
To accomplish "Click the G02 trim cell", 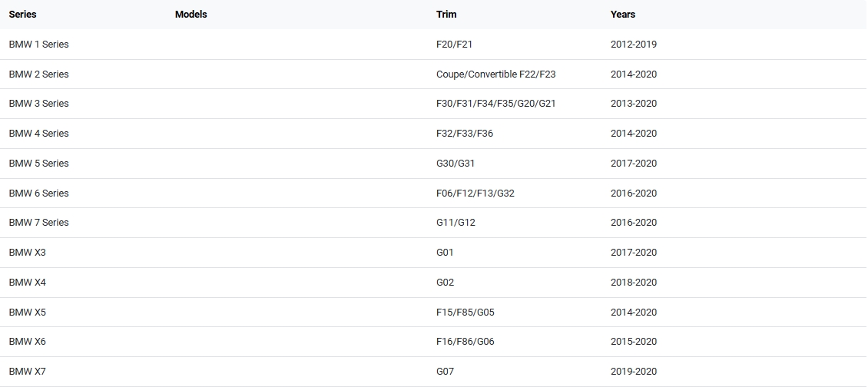I will [x=445, y=283].
